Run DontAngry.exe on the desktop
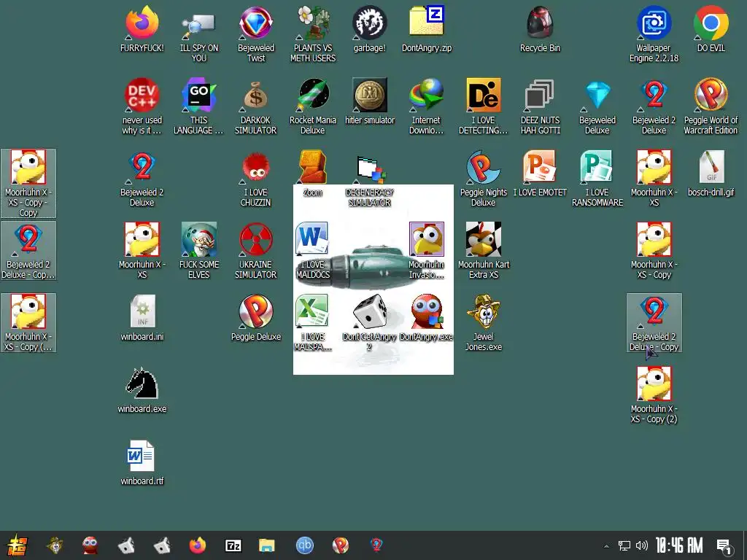747x560 pixels. point(426,318)
